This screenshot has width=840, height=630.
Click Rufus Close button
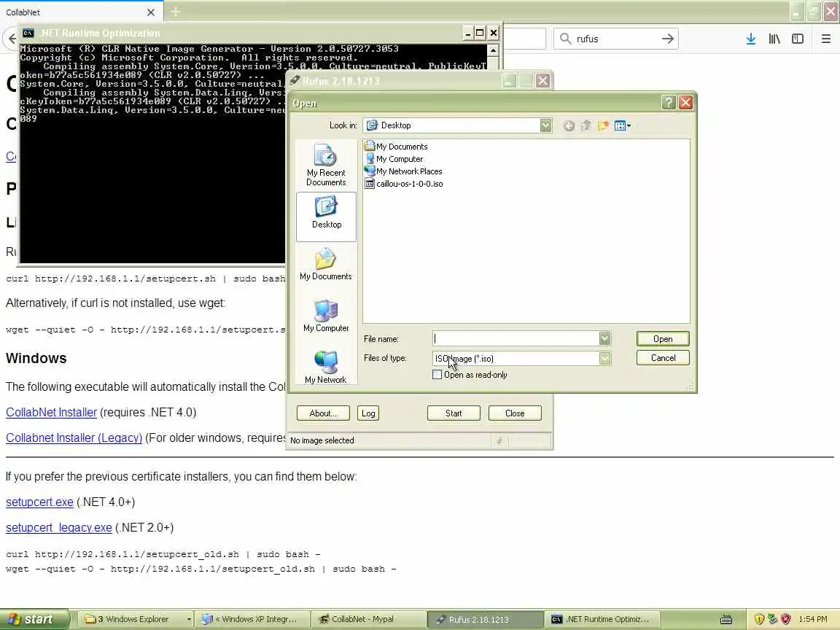[x=514, y=413]
